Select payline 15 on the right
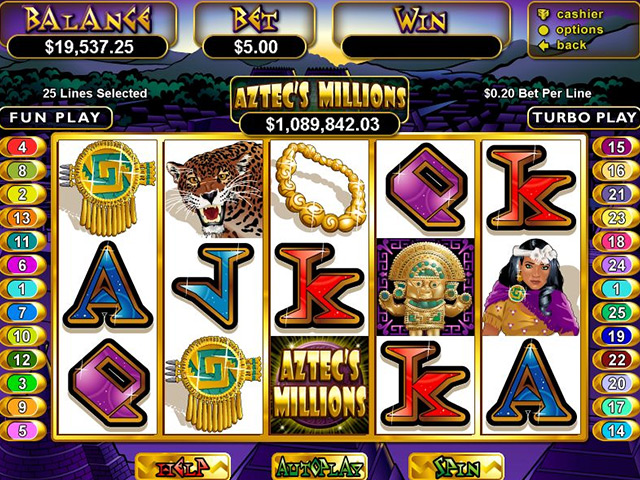Viewport: 640px width, 480px height. coord(616,147)
